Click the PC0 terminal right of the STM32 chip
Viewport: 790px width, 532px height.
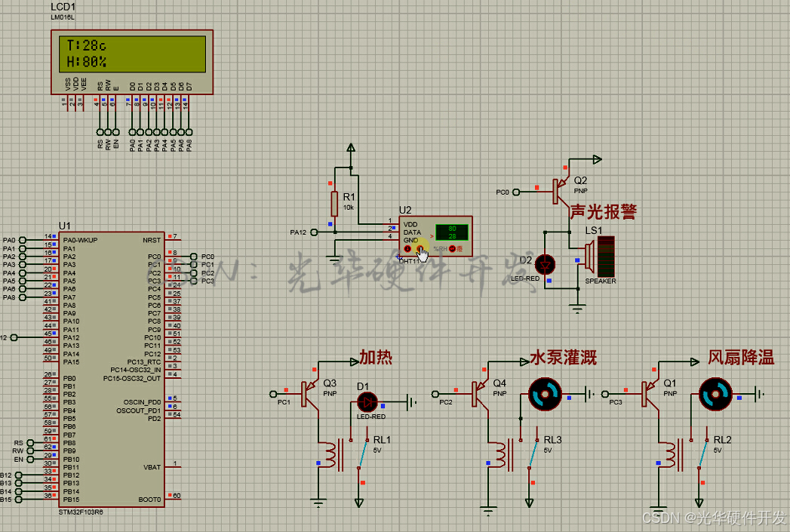tap(193, 257)
